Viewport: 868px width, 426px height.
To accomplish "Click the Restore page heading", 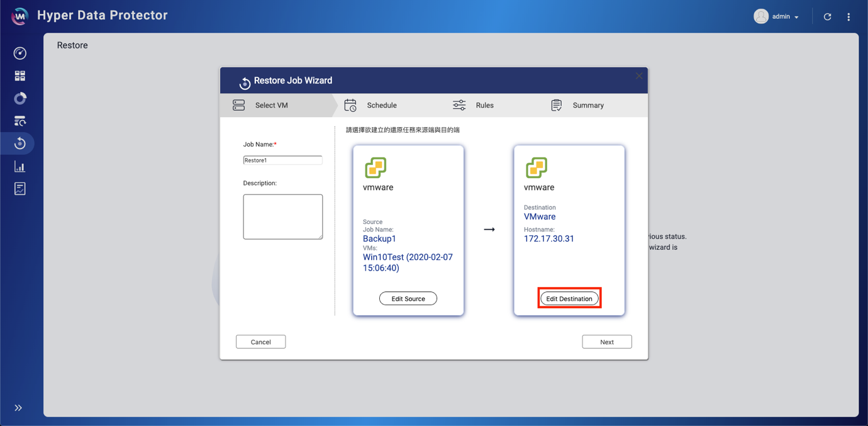I will point(72,45).
